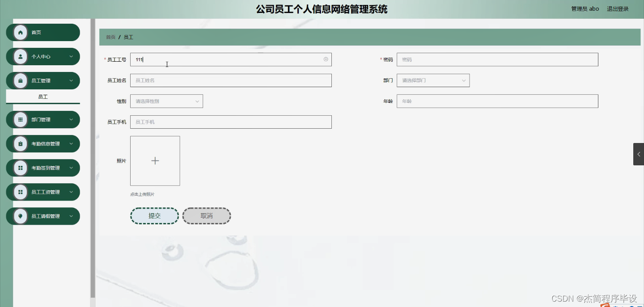Screen dimensions: 644x307
Task: Click 首页 in the breadcrumb
Action: tap(110, 37)
